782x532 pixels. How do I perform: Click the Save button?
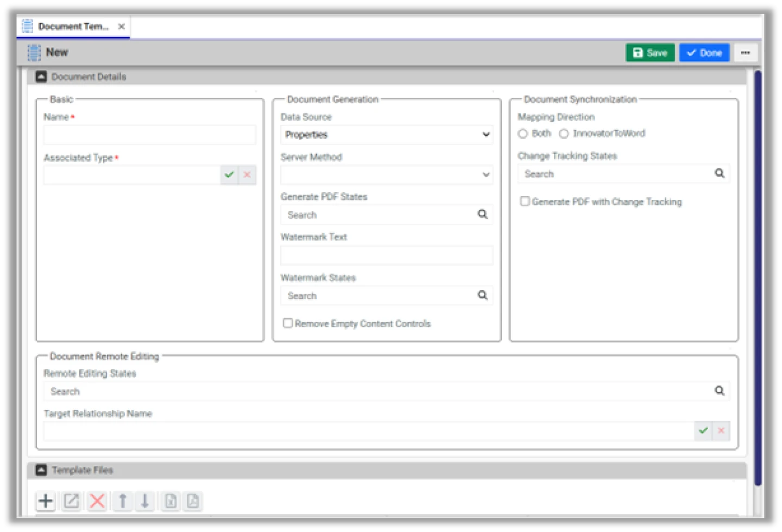pyautogui.click(x=650, y=53)
